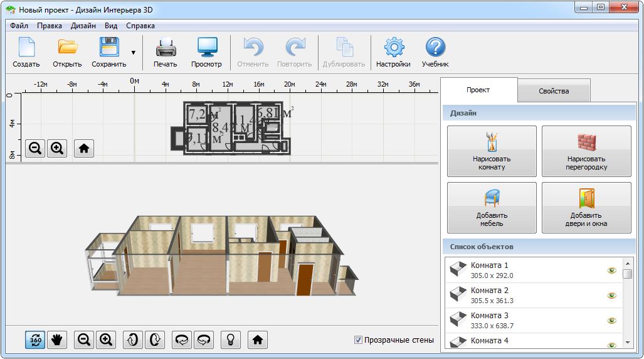Hide Комната 1 using its eye icon
The height and width of the screenshot is (359, 644).
pyautogui.click(x=611, y=271)
